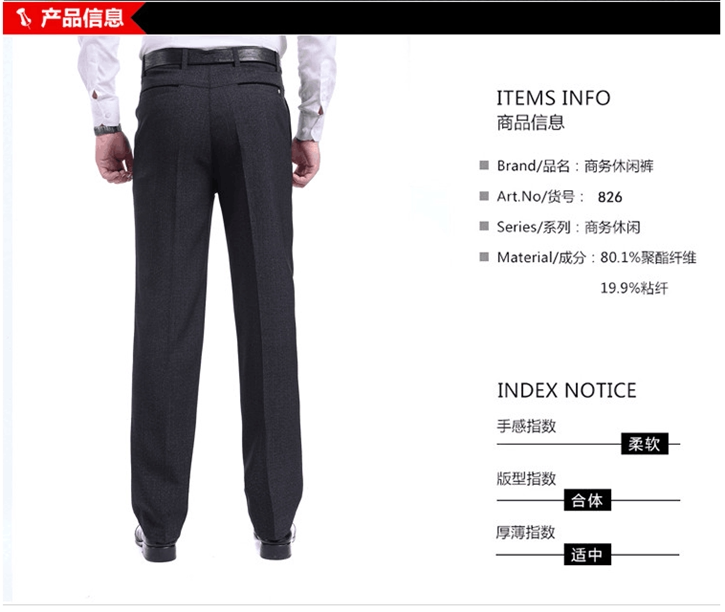Screen dimensions: 725x612
Task: Click the 商务休闲裤 brand name text
Action: click(619, 166)
